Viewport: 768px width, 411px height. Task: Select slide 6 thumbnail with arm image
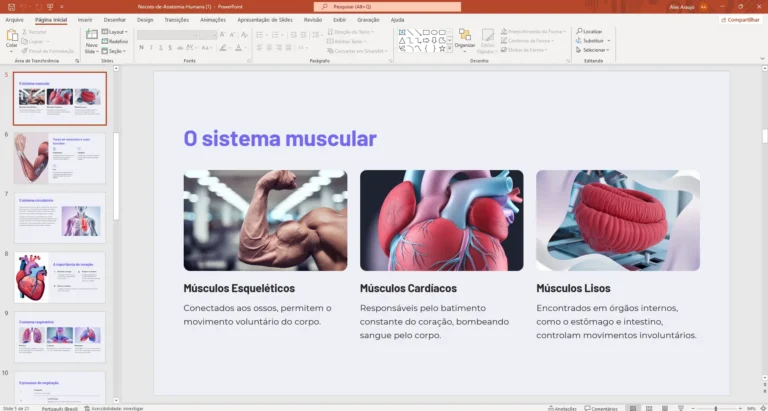(60, 158)
